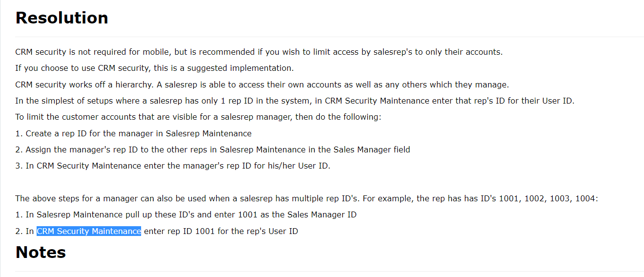Click the words 'Salesrep Maintenance' in step 1 of first list
Viewport: 644px width, 277px height.
click(x=208, y=133)
